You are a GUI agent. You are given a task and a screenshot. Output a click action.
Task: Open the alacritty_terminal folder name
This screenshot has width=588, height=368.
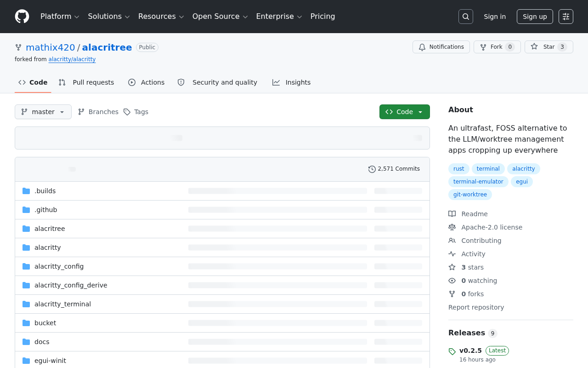62,304
